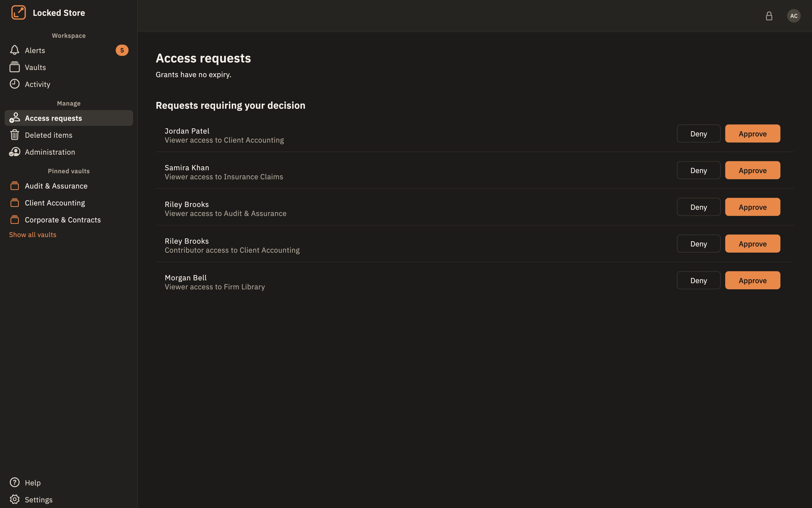Open the AC user avatar menu
The image size is (812, 508).
point(794,16)
